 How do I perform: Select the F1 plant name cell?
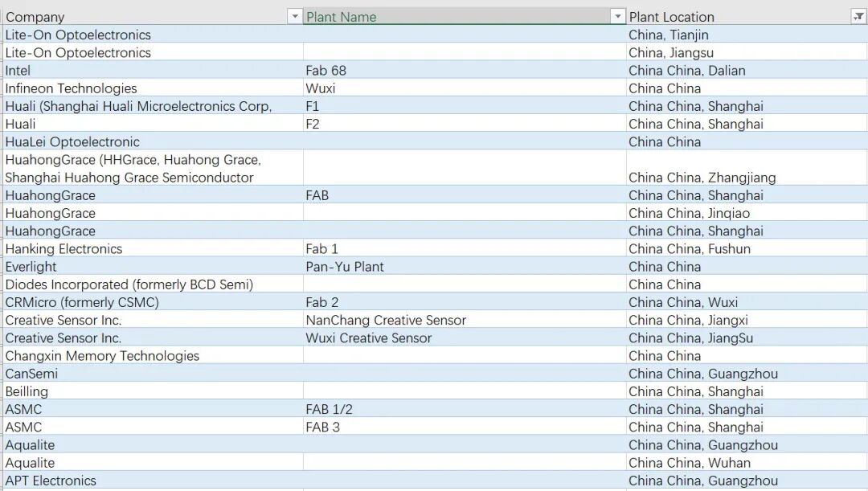(465, 106)
